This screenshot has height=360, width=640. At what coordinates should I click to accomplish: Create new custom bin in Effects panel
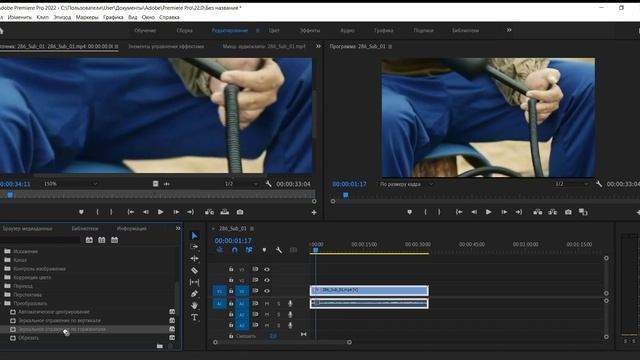160,346
